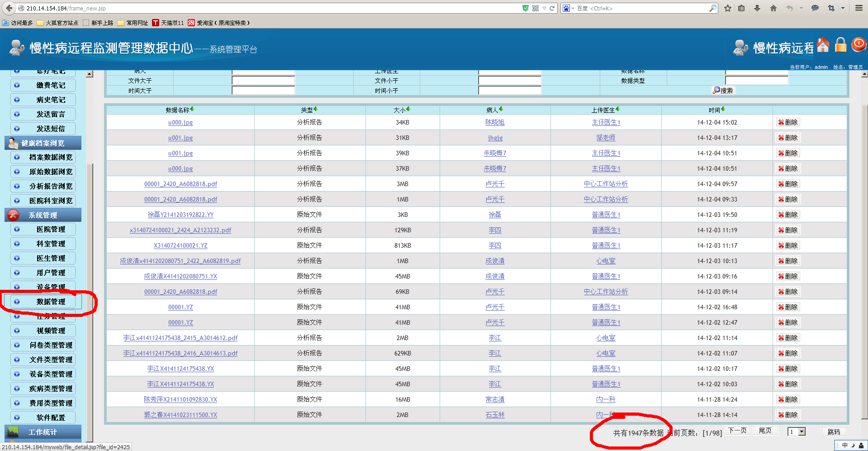Expand 健康档案浏览 sidebar section

[43, 143]
